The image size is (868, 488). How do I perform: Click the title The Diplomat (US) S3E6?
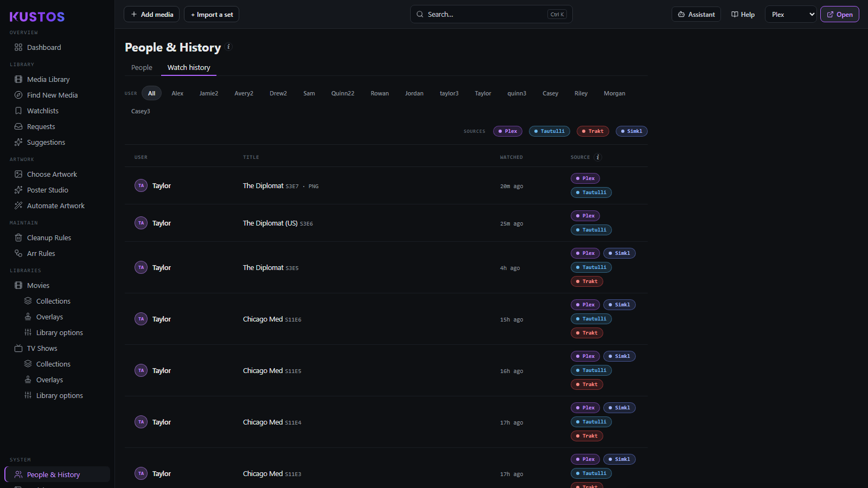(x=278, y=223)
